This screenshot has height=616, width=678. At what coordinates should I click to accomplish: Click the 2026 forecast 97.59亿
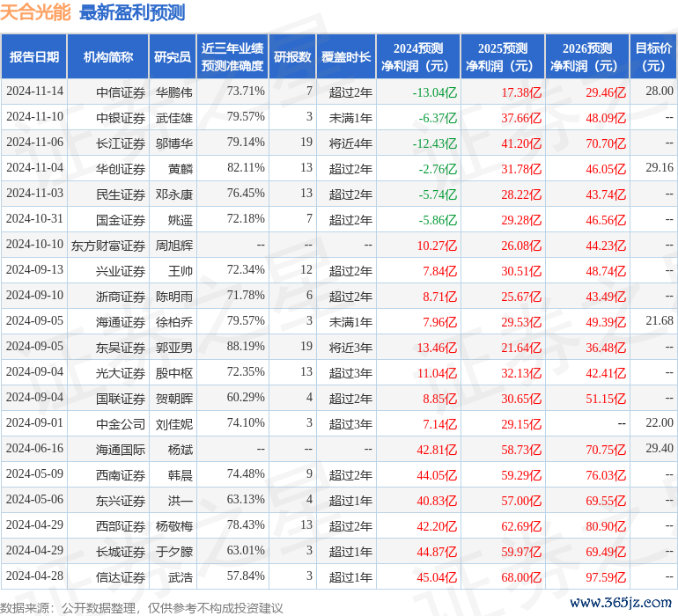[x=606, y=577]
